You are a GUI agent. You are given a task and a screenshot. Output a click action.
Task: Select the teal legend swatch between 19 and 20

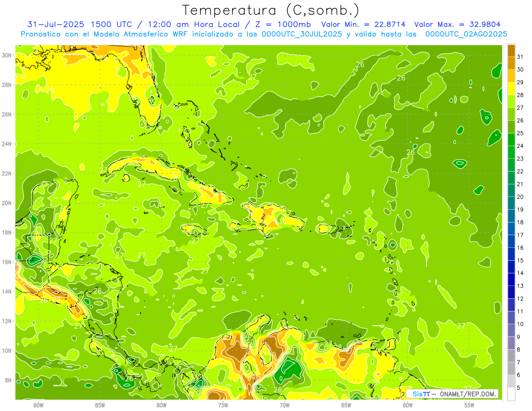coord(511,203)
